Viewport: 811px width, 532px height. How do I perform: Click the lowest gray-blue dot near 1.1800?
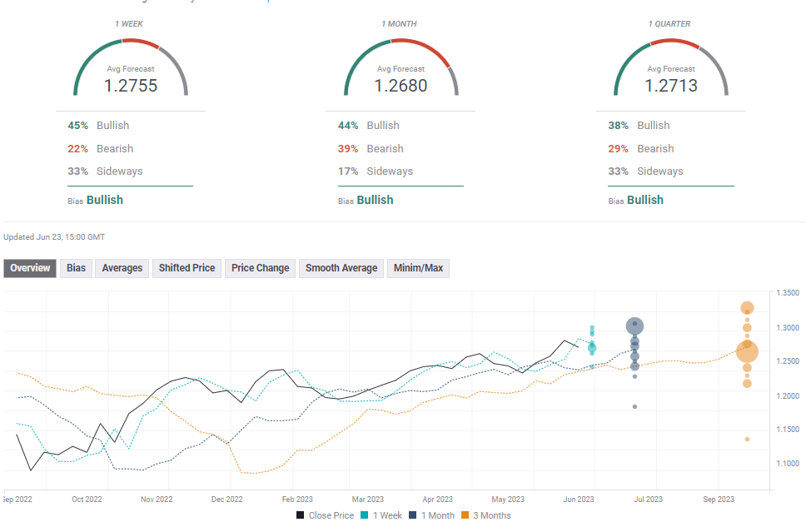tap(634, 406)
